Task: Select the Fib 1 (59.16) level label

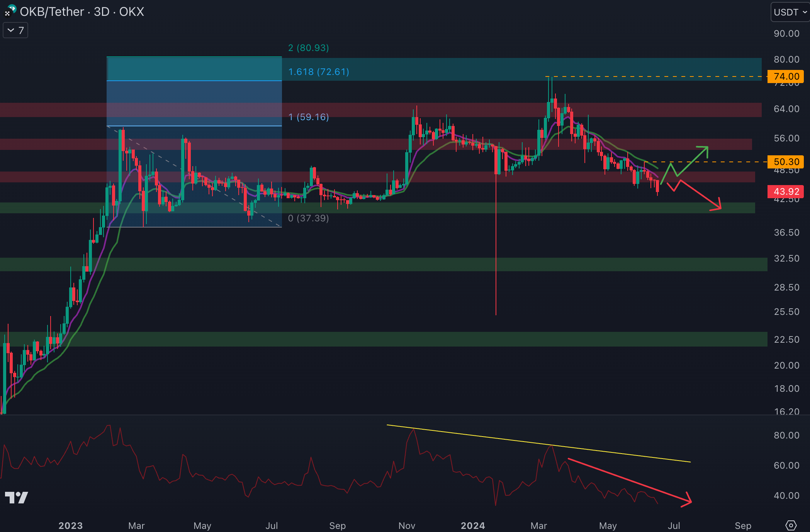Action: click(x=309, y=117)
